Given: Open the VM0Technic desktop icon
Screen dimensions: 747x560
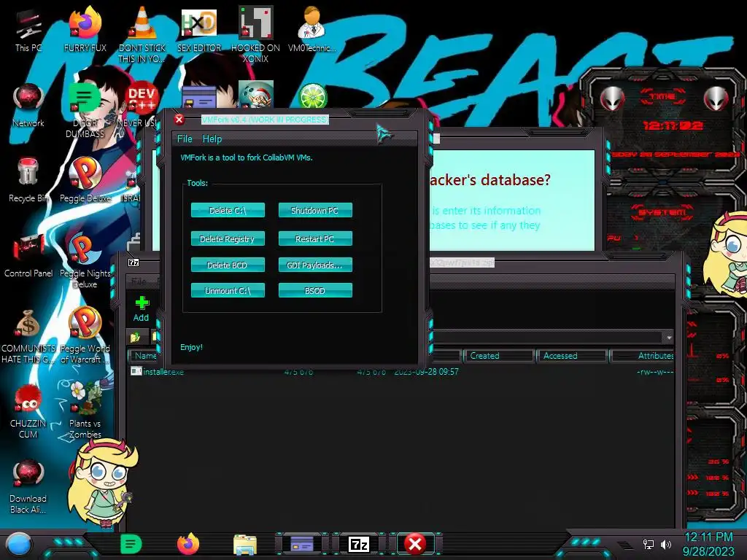Looking at the screenshot, I should [312, 28].
